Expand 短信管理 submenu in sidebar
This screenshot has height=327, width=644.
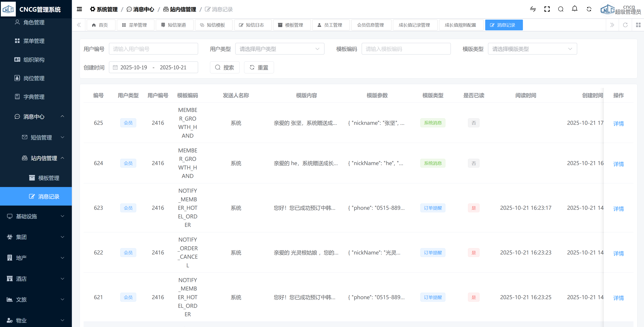(x=41, y=137)
